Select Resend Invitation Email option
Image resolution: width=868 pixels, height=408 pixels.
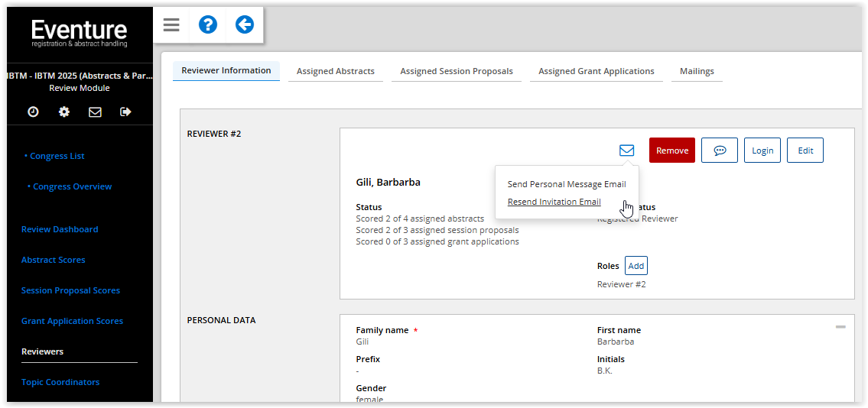(554, 202)
